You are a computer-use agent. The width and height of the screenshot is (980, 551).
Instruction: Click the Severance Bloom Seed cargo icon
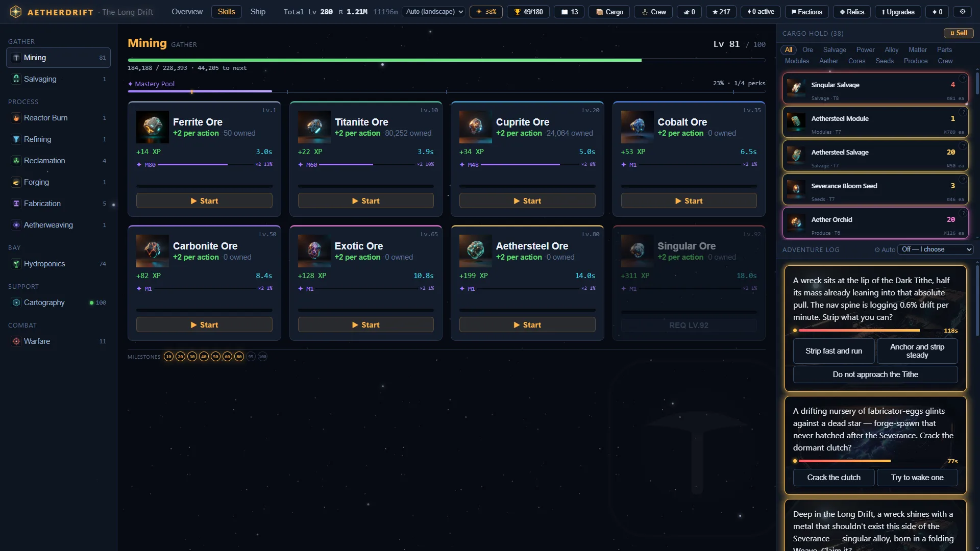pyautogui.click(x=796, y=189)
